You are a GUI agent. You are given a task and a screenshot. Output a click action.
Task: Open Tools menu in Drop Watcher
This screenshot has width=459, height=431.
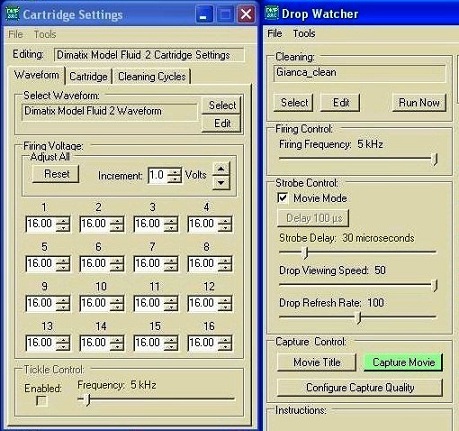(304, 34)
